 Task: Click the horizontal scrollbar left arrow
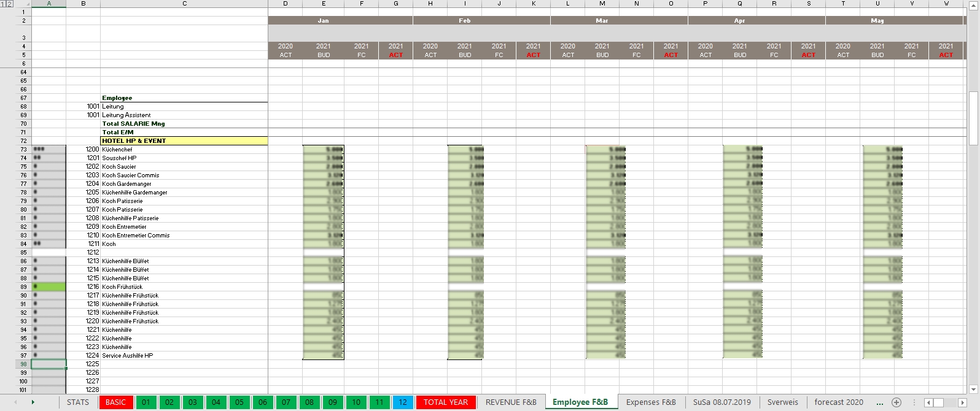pos(928,402)
